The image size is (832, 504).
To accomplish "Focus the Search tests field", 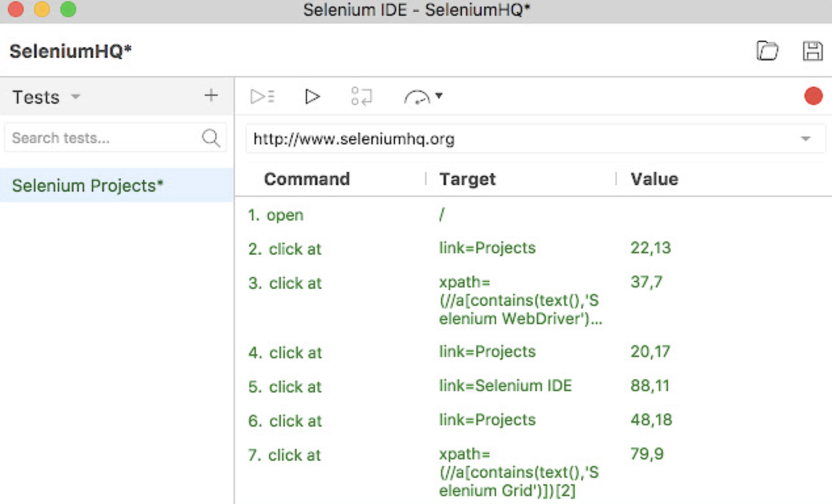I will pos(115,138).
